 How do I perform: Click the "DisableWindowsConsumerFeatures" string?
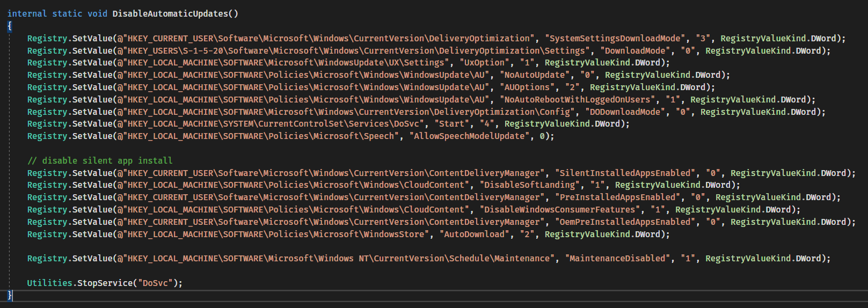(x=560, y=210)
